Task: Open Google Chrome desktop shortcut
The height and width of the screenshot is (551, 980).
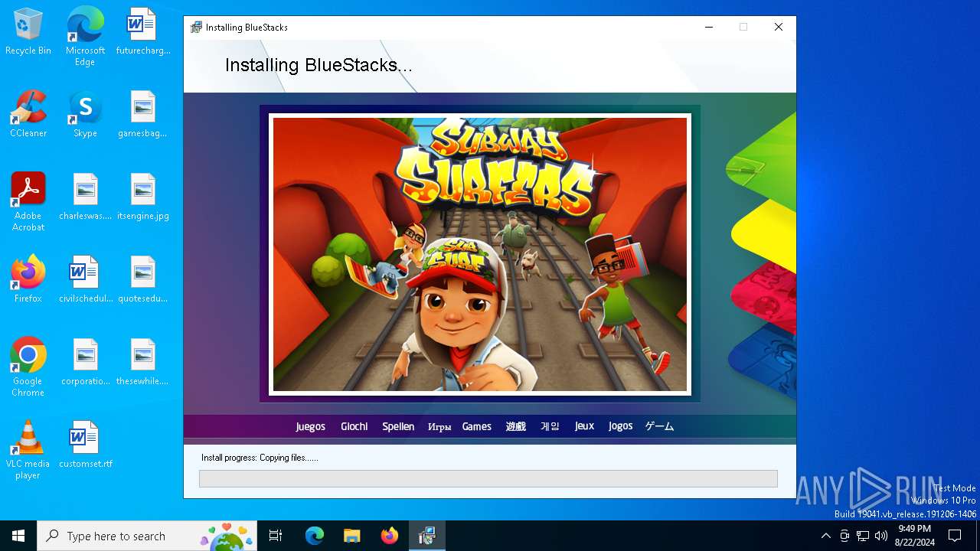Action: [x=28, y=367]
